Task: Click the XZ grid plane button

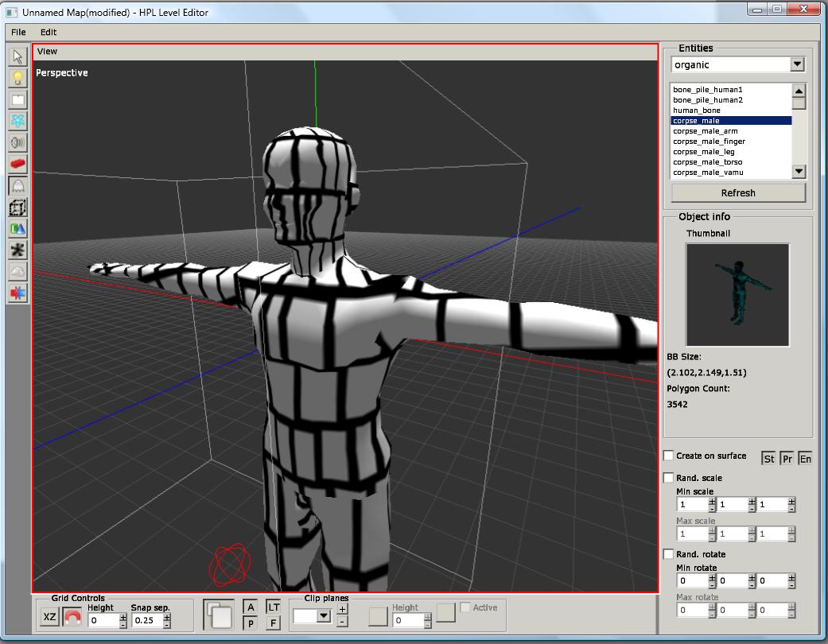Action: tap(49, 617)
